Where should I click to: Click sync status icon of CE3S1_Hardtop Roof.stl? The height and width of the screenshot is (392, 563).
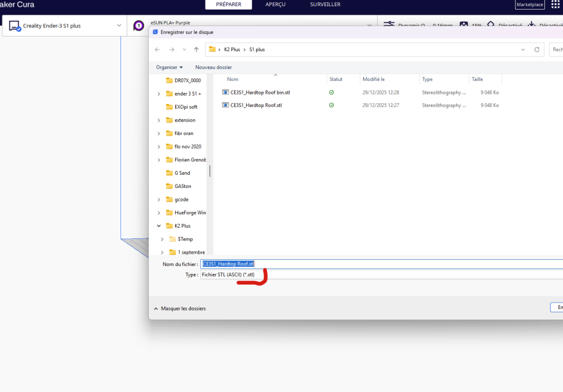[332, 105]
